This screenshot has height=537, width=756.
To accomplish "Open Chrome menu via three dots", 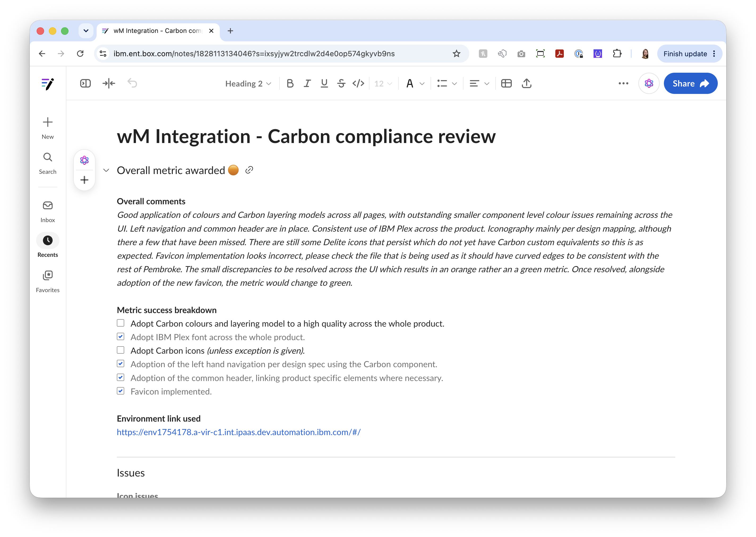I will (714, 54).
